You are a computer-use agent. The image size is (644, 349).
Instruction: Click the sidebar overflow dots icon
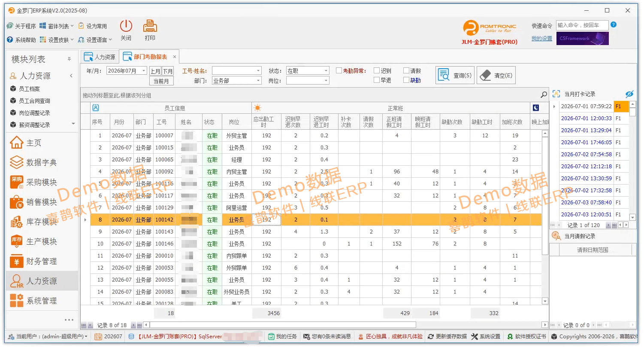(69, 320)
